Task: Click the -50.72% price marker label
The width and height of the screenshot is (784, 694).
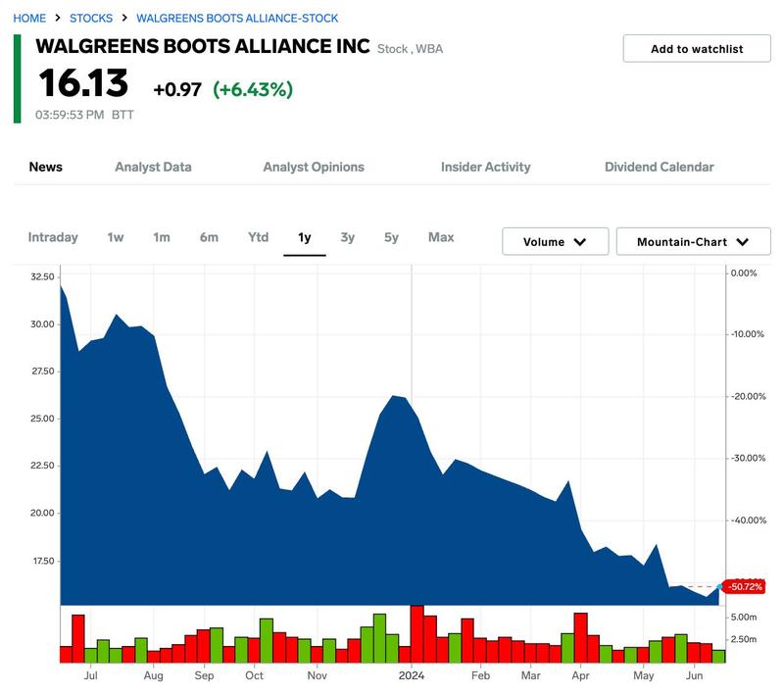Action: pos(745,586)
